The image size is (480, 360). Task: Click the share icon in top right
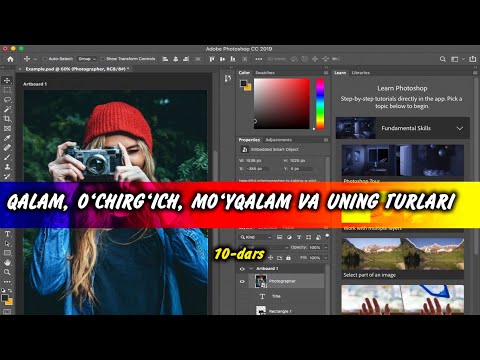point(472,59)
